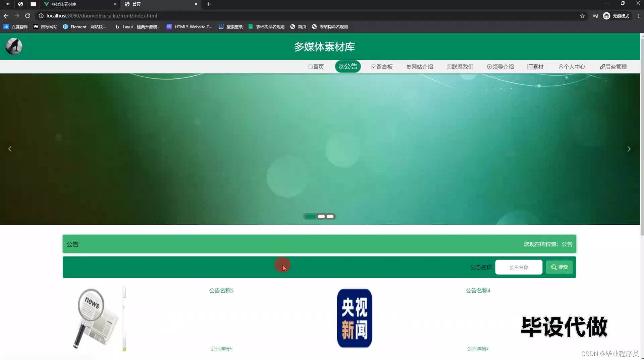This screenshot has height=360, width=644.
Task: Open a new tab with plus icon
Action: 209,4
